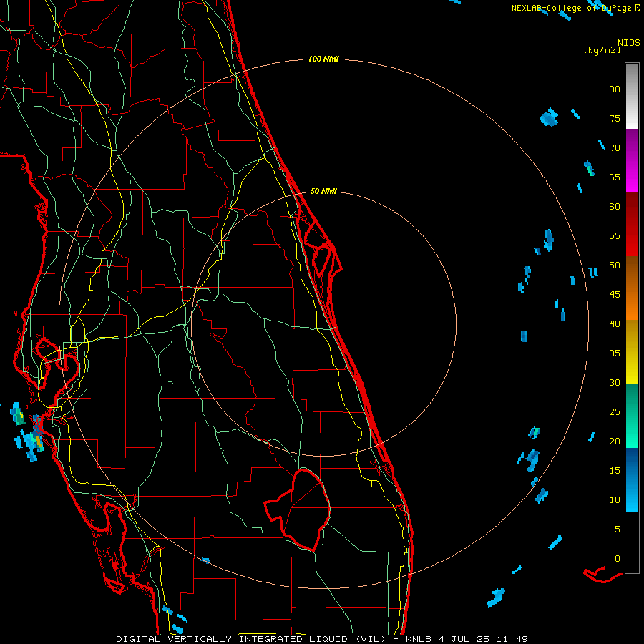Click the 75 value on the color scale
The image size is (644, 644).
pyautogui.click(x=615, y=119)
